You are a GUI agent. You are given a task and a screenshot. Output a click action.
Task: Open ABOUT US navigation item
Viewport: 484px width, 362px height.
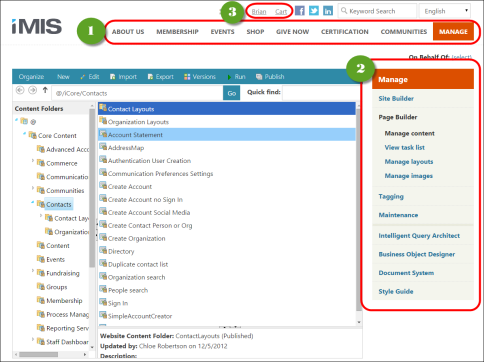click(x=128, y=32)
